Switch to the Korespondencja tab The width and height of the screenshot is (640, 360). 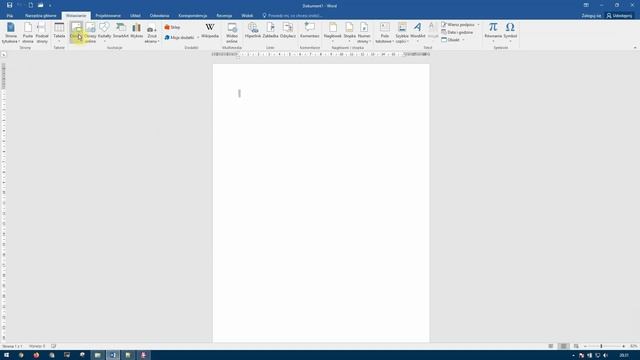tap(193, 16)
